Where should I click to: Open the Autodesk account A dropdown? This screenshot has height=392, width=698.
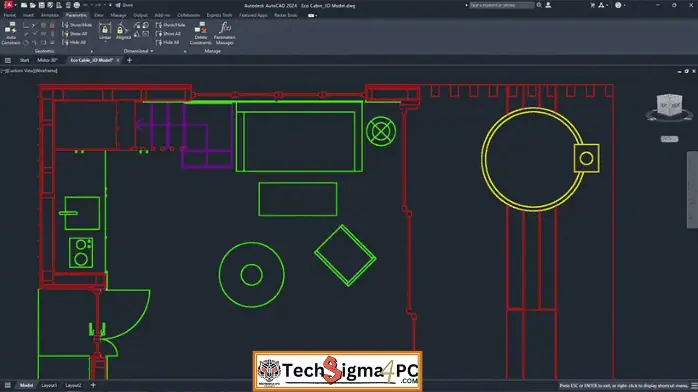(x=603, y=5)
